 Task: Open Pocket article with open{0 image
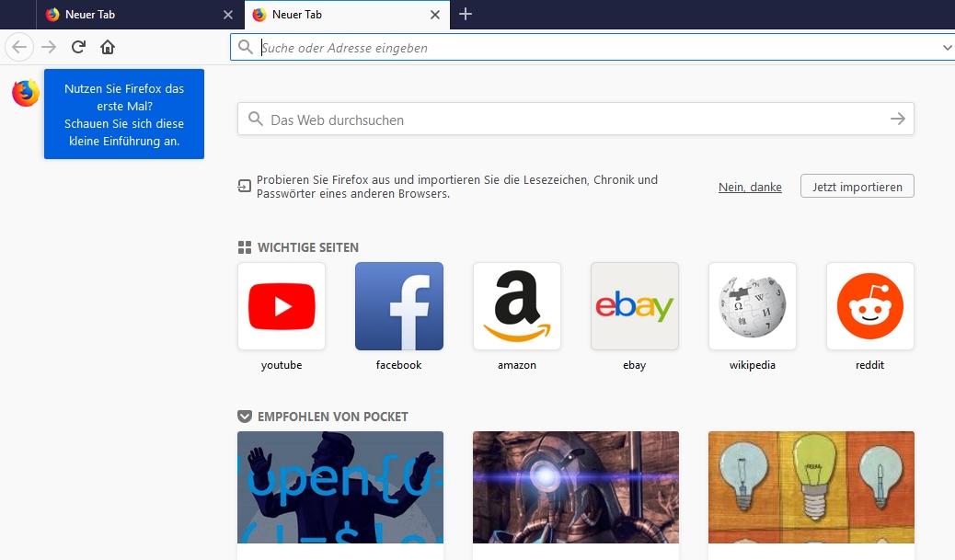pyautogui.click(x=340, y=487)
